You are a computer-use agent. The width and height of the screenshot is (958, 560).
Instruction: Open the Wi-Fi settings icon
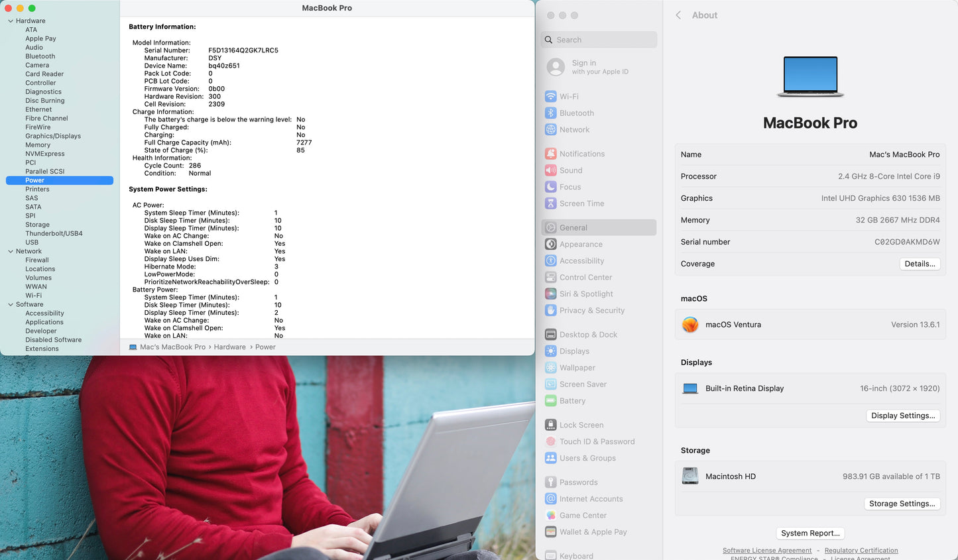[x=550, y=96]
